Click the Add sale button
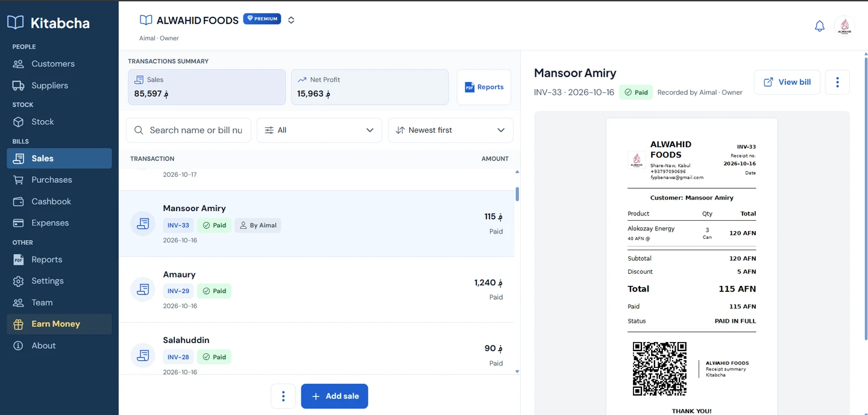 (x=335, y=396)
